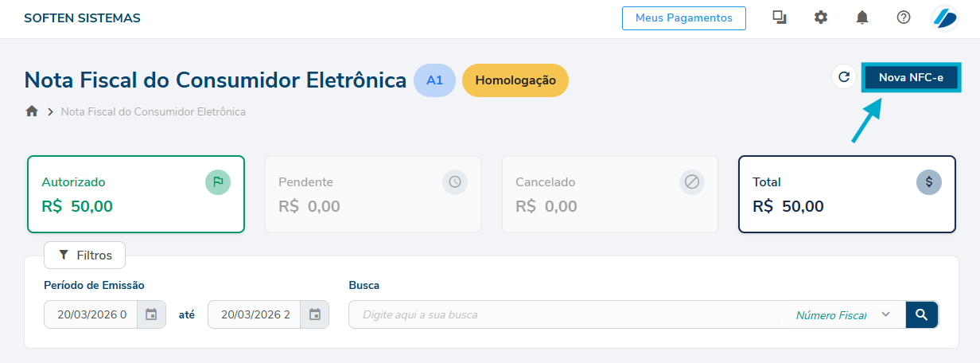Refresh the NFC-e list
The width and height of the screenshot is (980, 363).
[x=844, y=77]
